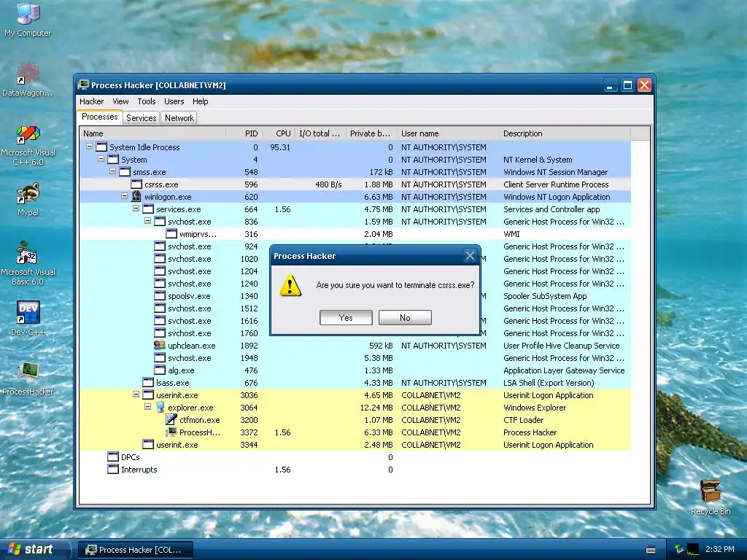The height and width of the screenshot is (560, 747).
Task: Collapse the System Idle Process node
Action: click(89, 147)
